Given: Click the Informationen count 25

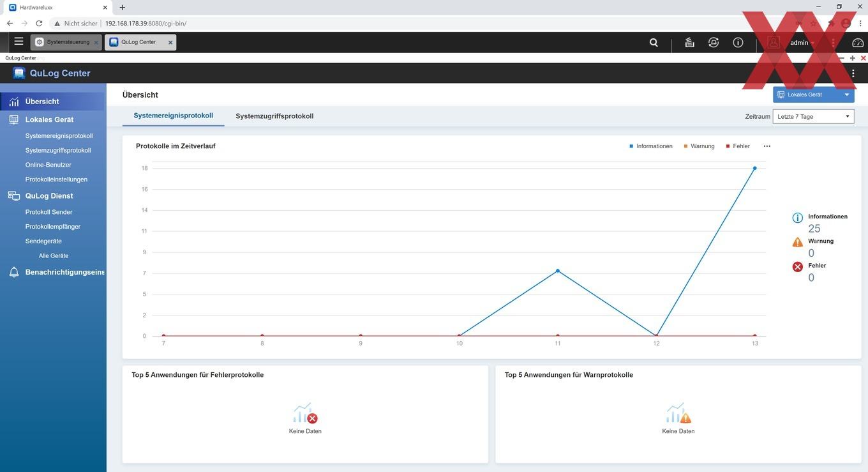Looking at the screenshot, I should coord(814,229).
